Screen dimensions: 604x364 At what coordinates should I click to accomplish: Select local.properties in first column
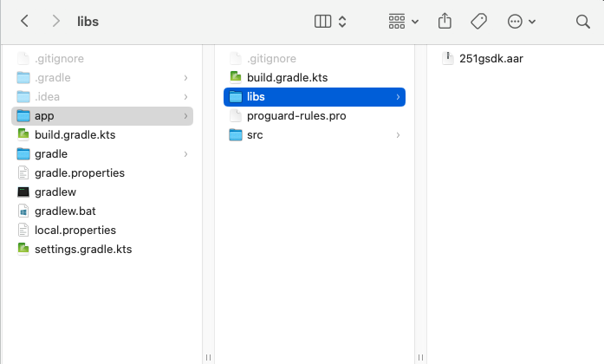pos(75,231)
